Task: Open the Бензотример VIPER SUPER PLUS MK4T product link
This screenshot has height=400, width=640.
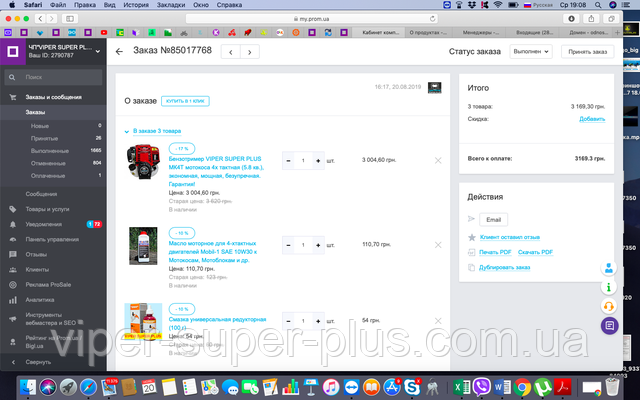Action: [x=216, y=171]
